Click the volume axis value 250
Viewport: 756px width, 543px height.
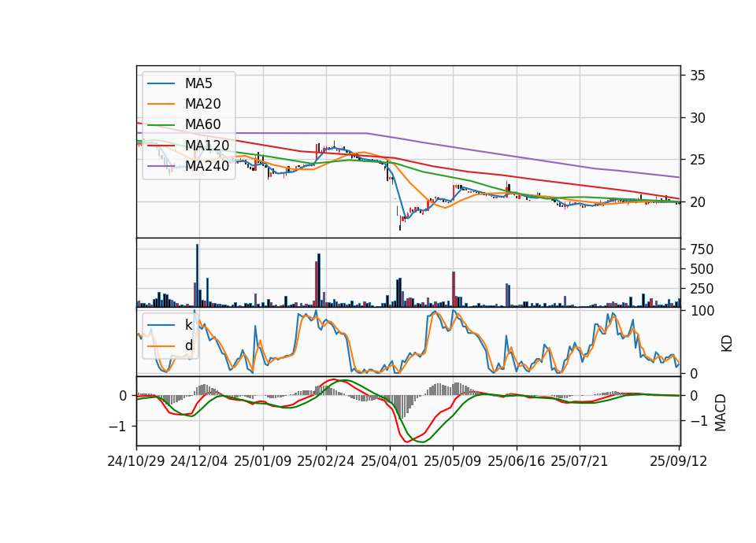702,289
